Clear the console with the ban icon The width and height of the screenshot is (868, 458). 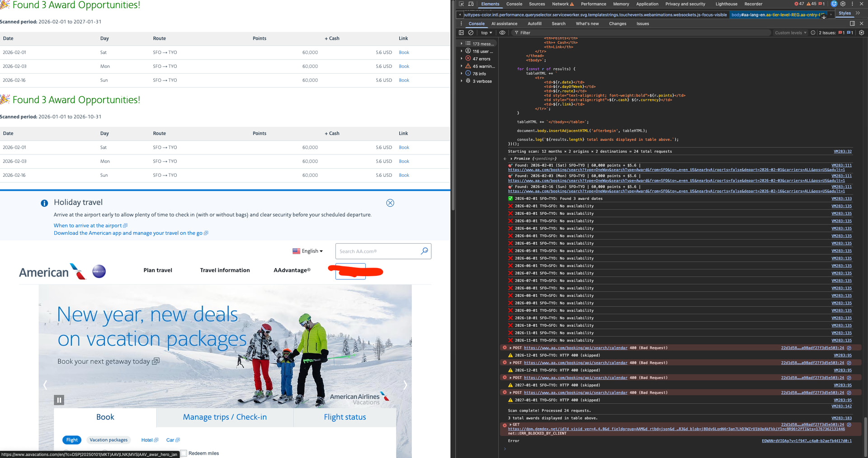coord(471,33)
